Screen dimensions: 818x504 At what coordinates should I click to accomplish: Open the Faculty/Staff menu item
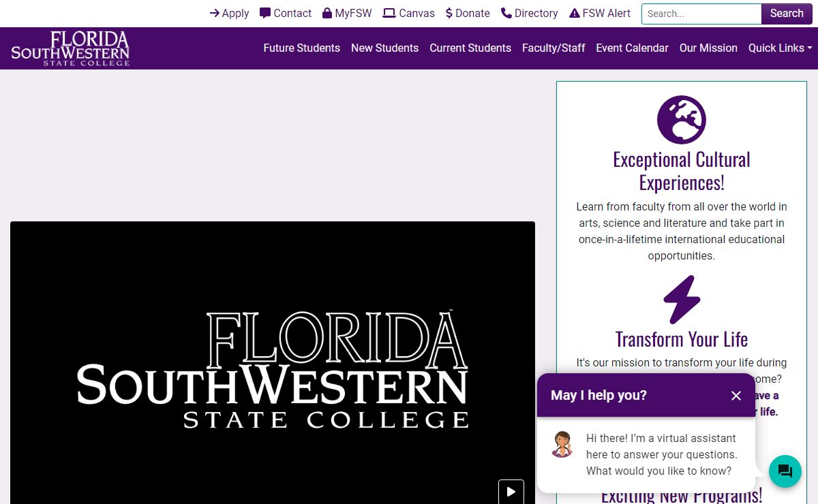pos(554,48)
